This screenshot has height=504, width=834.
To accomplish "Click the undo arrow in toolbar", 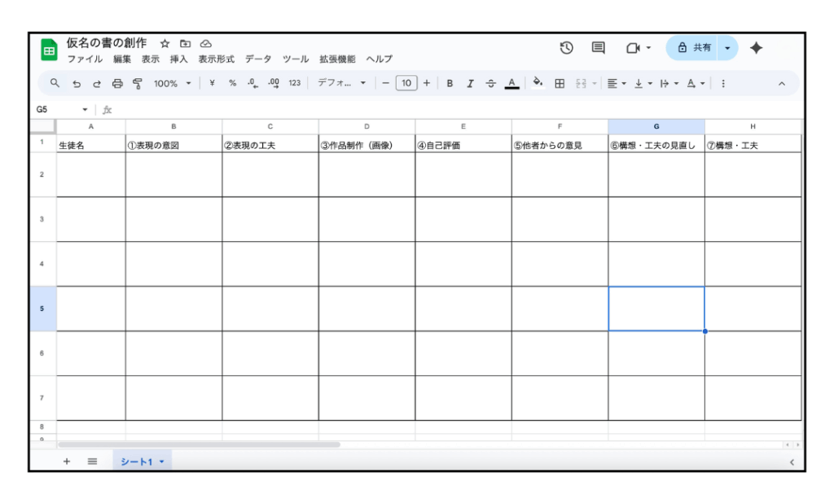I will pyautogui.click(x=77, y=83).
